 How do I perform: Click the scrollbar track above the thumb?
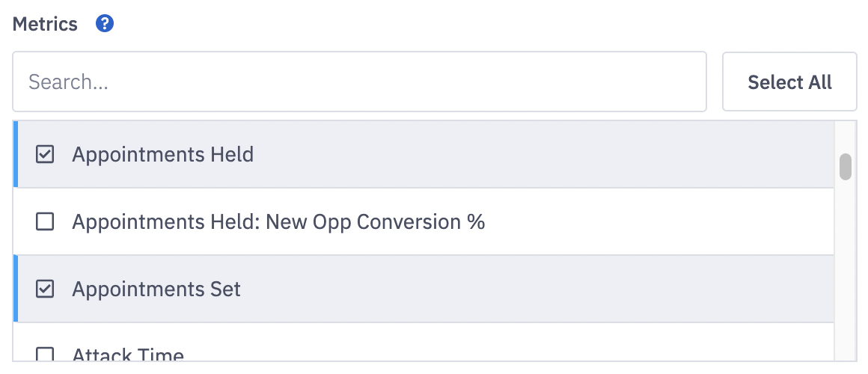pyautogui.click(x=846, y=136)
